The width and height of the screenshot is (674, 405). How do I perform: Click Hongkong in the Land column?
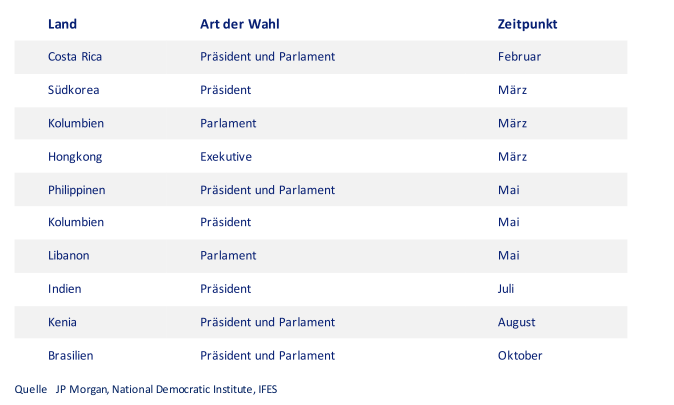pos(75,157)
